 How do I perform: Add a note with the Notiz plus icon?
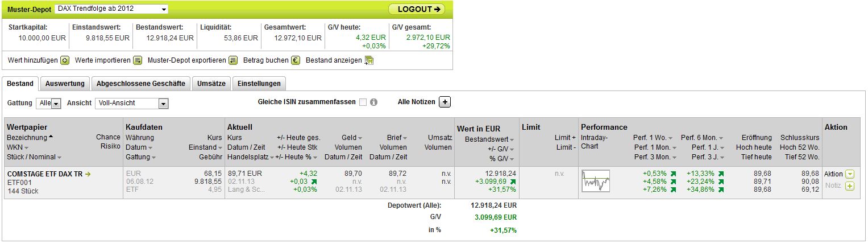coord(850,186)
